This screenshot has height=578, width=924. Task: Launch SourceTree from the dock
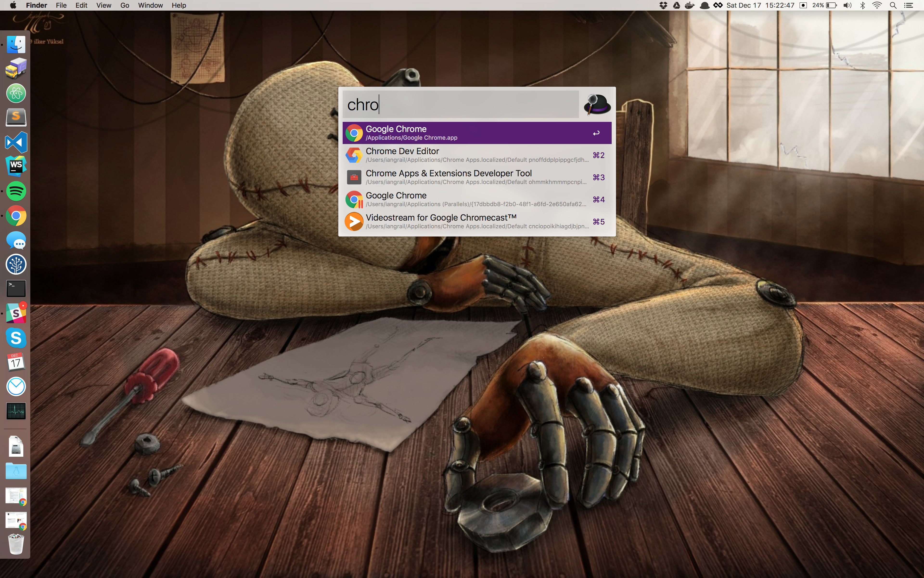(16, 264)
